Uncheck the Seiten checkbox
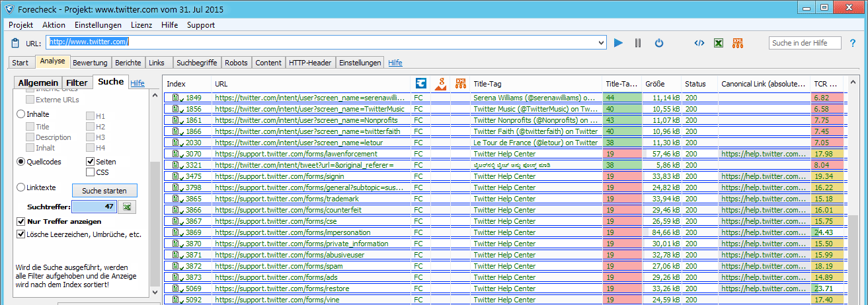The height and width of the screenshot is (305, 868). 91,162
